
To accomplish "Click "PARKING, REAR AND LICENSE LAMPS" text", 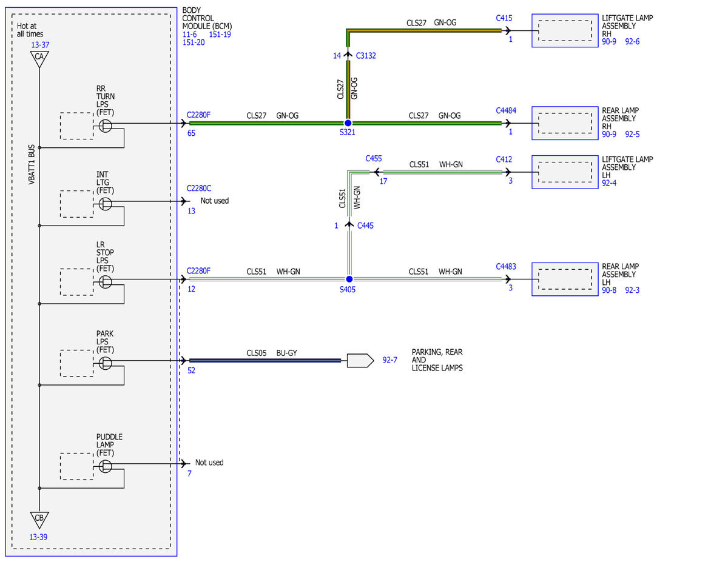I will (437, 360).
